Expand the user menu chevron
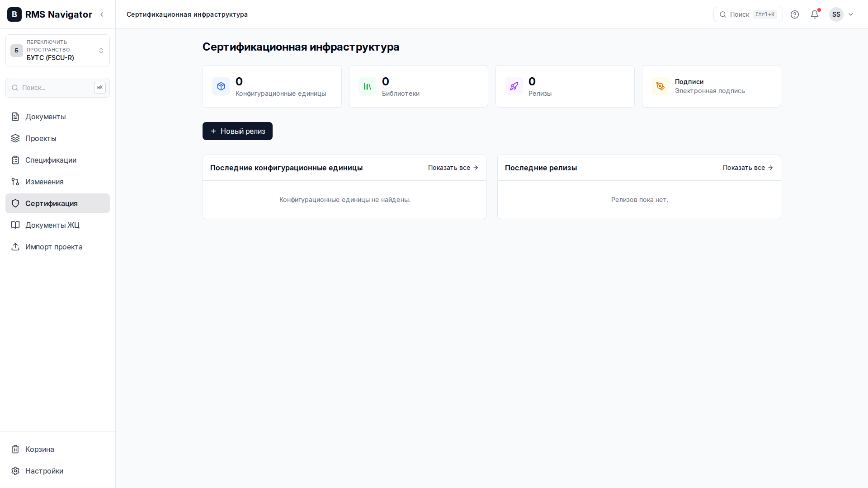Screen dimensions: 868x488 (851, 14)
